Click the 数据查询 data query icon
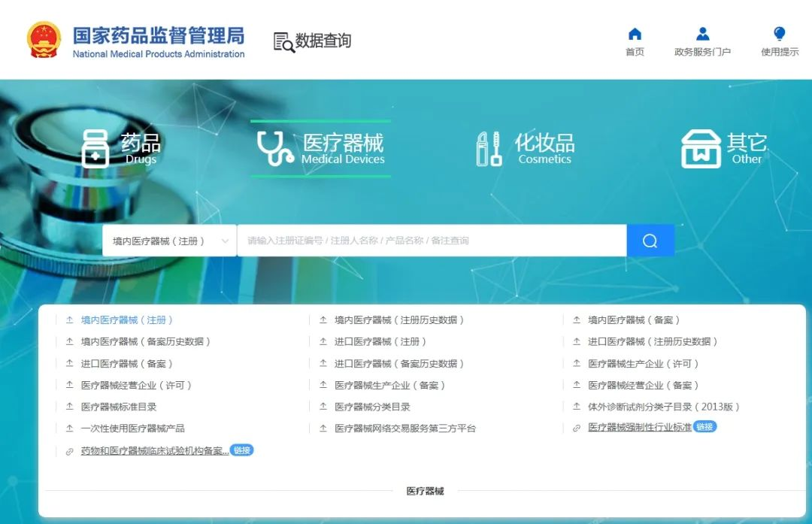This screenshot has width=812, height=524. coord(284,42)
